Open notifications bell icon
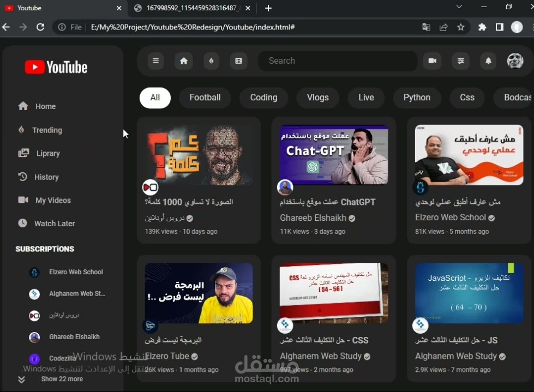Screen dimensions: 534x392 tap(488, 61)
